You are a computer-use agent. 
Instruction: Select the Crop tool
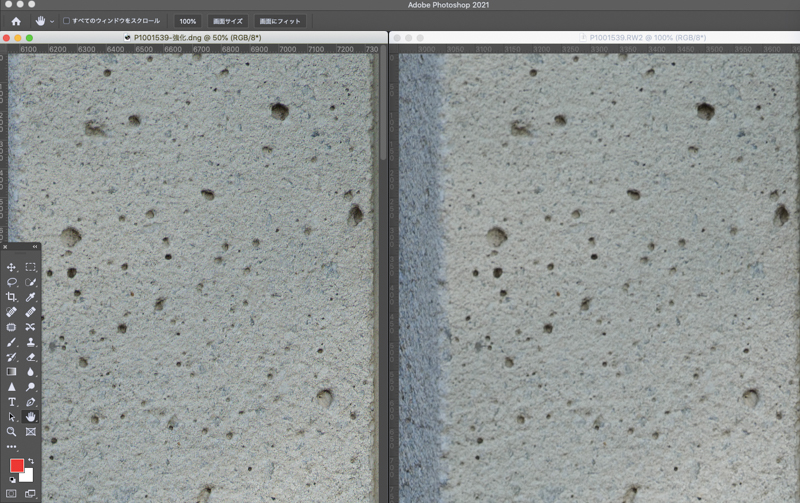coord(11,297)
